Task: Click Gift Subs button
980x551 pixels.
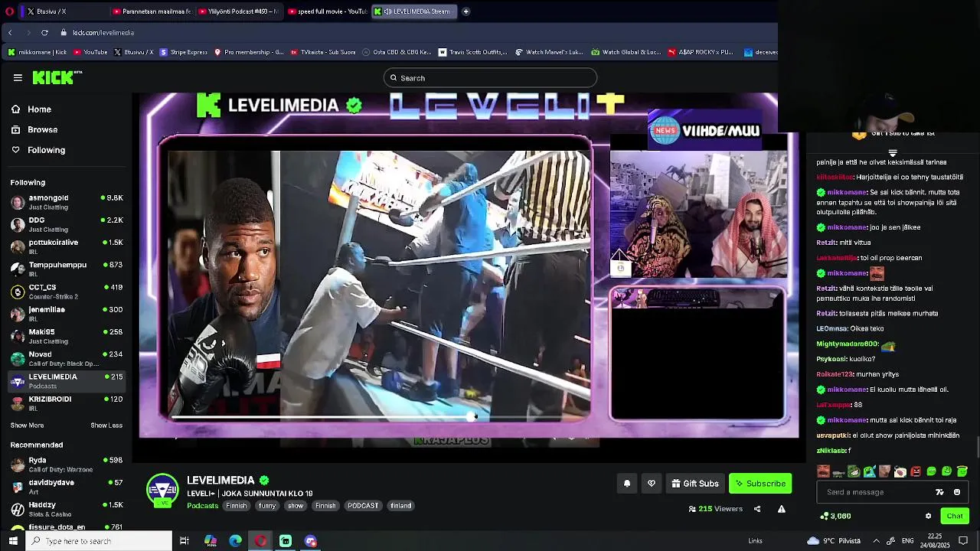Action: [x=695, y=484]
